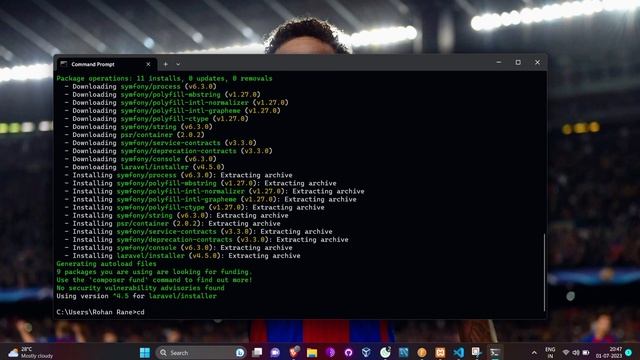Open the clock showing 20:47
This screenshot has width=640, height=360.
pyautogui.click(x=609, y=353)
